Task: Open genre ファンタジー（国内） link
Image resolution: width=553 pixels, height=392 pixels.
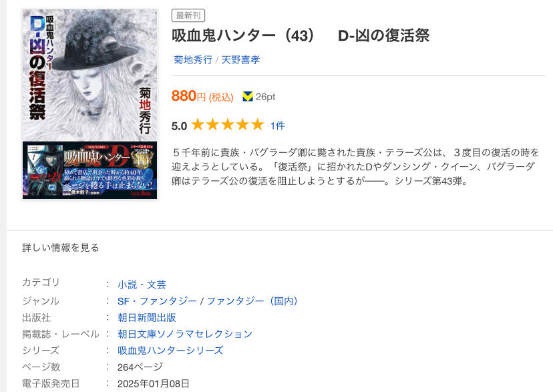Action: (252, 301)
